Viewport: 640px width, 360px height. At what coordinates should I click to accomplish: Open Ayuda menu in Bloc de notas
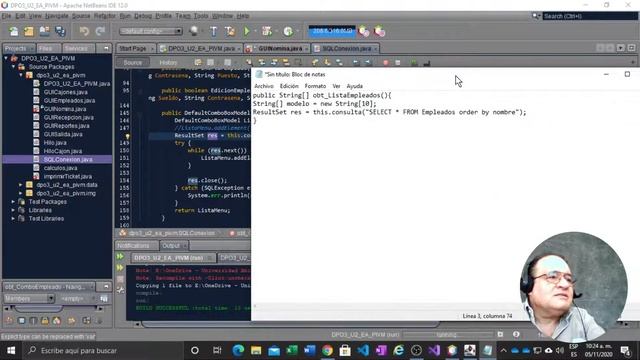click(x=354, y=86)
